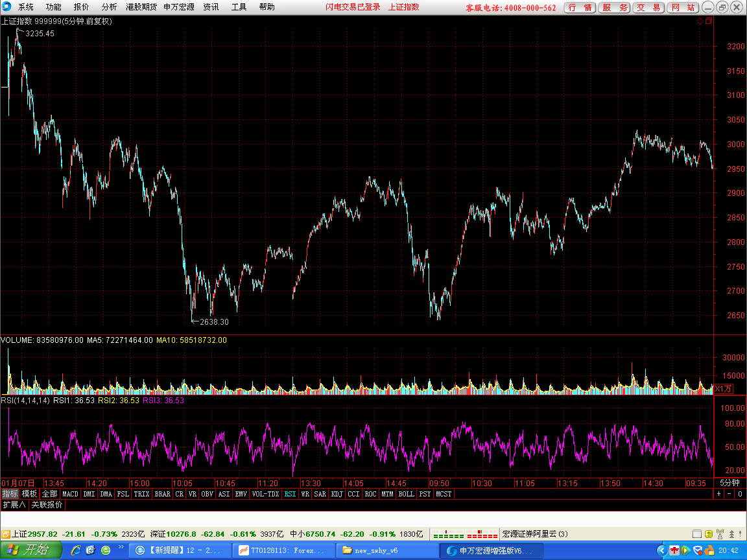747x560 pixels.
Task: Open the 分析 menu
Action: pyautogui.click(x=109, y=6)
